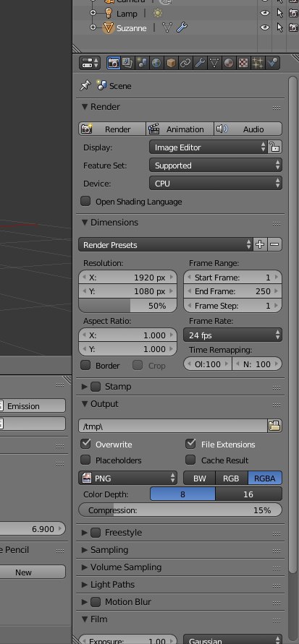
Task: Toggle Lamp selectability cursor icon
Action: [279, 13]
